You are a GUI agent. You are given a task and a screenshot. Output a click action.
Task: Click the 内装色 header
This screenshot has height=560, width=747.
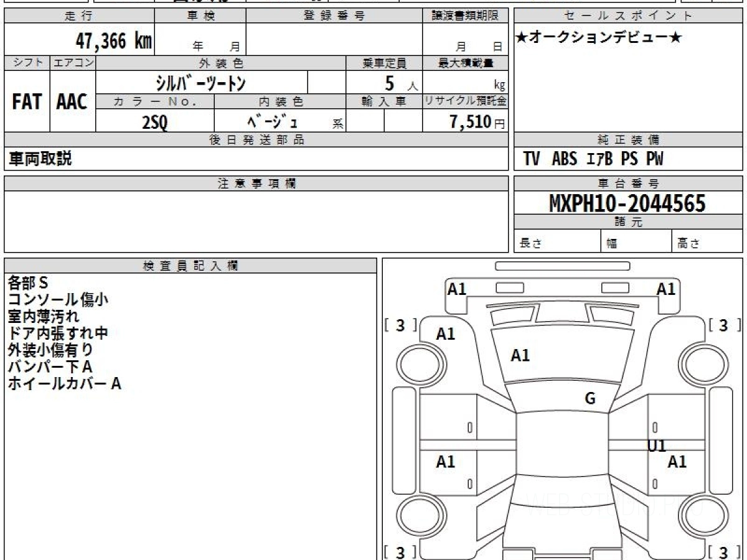[x=280, y=101]
